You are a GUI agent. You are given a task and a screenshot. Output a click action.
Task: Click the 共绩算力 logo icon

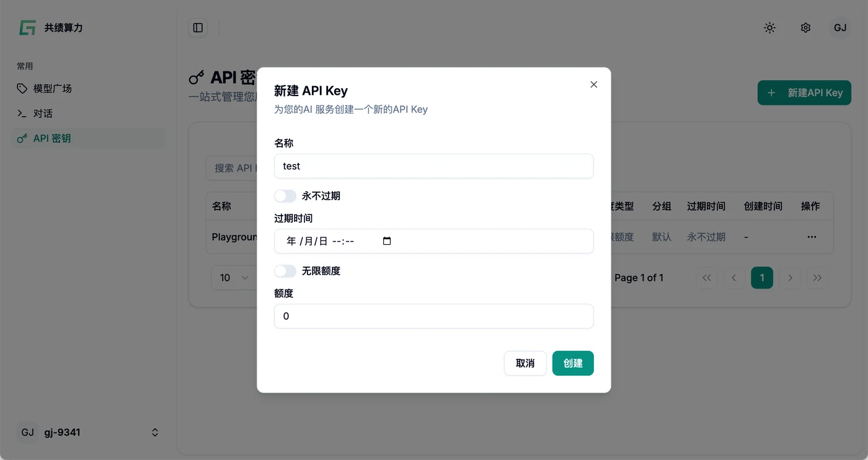(x=27, y=28)
